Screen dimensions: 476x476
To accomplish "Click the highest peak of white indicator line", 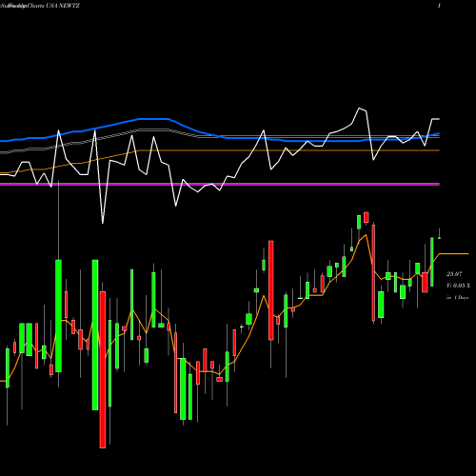I will click(x=360, y=109).
